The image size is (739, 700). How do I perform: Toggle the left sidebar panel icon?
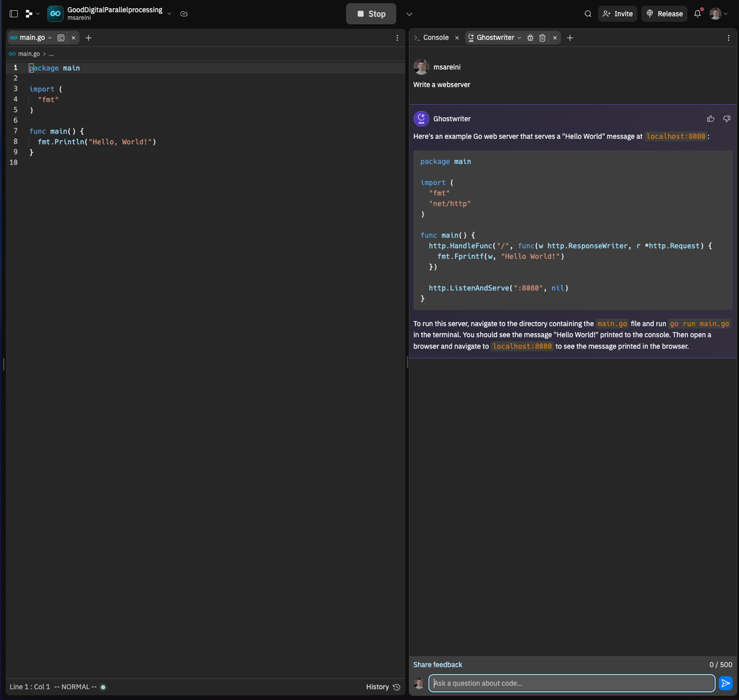point(14,14)
